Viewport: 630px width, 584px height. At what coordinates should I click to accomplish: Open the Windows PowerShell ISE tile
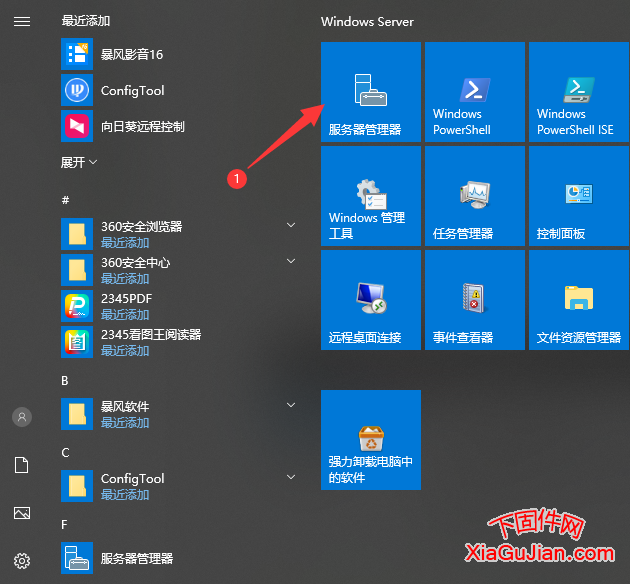[579, 92]
